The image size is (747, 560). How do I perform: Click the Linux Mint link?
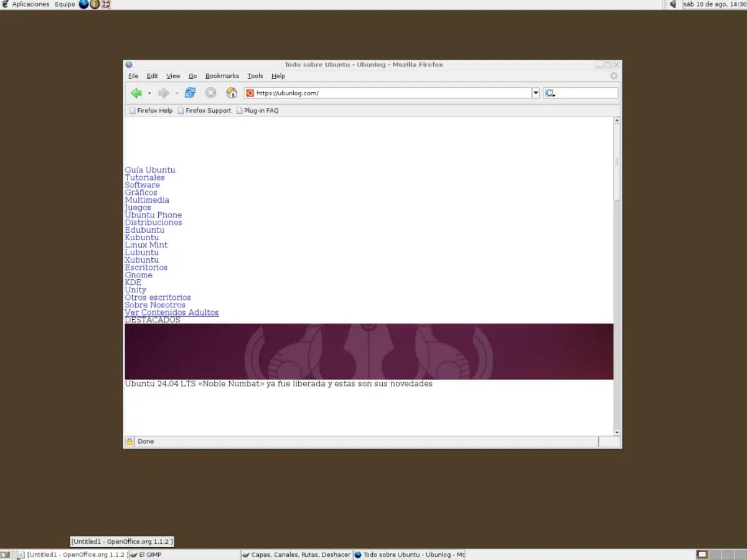pos(146,245)
